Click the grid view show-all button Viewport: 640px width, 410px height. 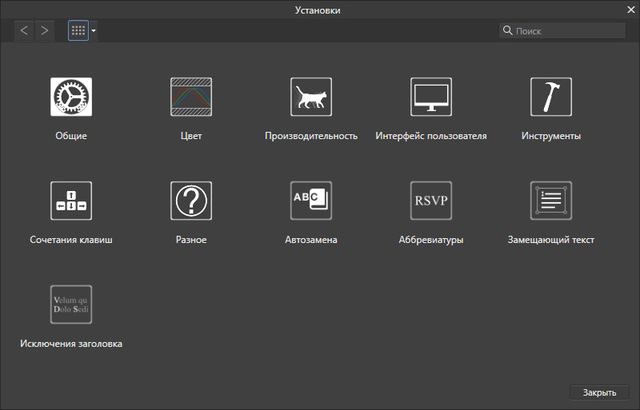[x=78, y=31]
